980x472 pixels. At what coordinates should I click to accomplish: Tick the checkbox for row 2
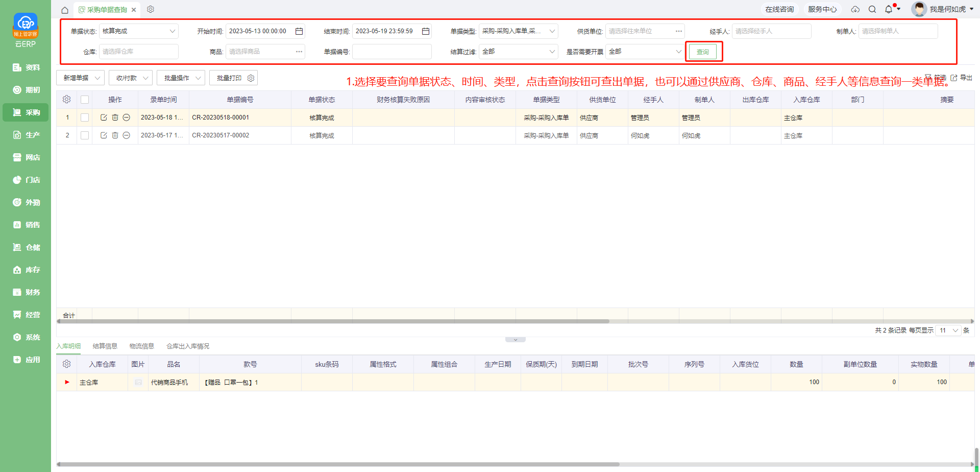click(85, 135)
